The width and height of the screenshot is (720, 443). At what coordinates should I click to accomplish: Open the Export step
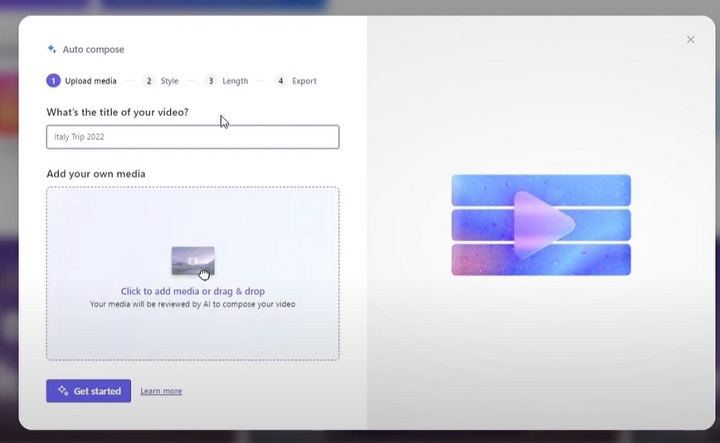(x=304, y=81)
